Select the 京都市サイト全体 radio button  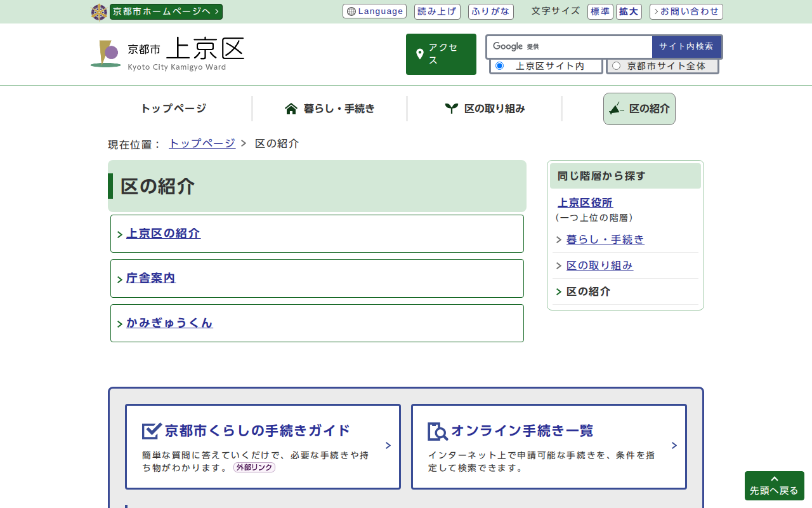point(616,66)
